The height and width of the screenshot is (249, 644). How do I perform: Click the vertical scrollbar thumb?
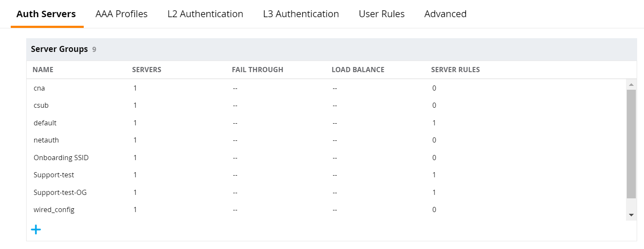coord(631,144)
